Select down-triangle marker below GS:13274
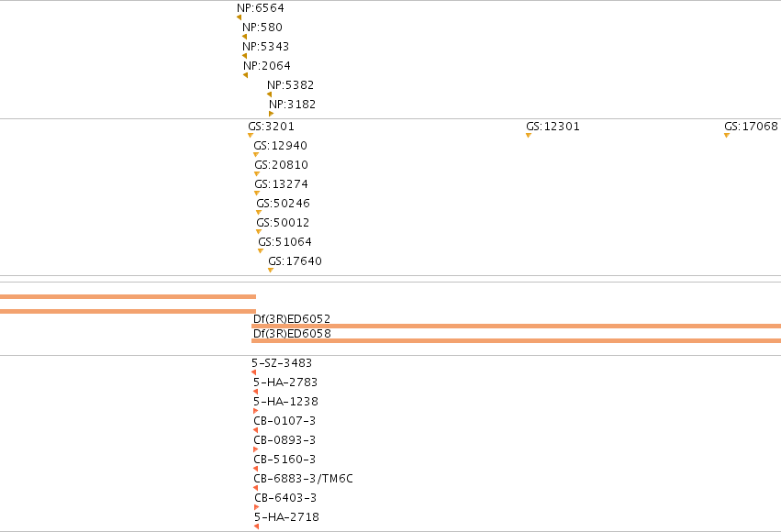The image size is (781, 532). coord(257,194)
